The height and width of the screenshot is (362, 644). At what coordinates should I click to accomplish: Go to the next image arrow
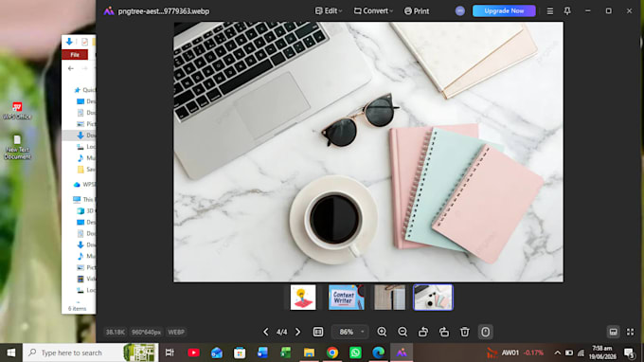tap(297, 332)
